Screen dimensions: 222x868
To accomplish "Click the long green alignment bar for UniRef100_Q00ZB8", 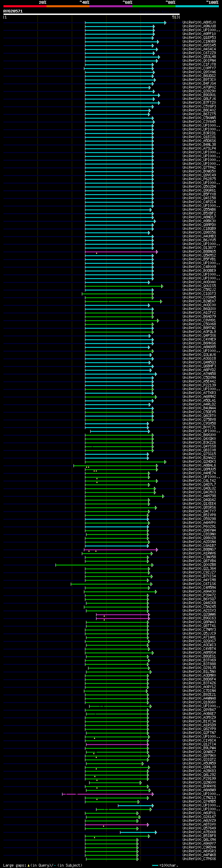I will coord(104,565).
